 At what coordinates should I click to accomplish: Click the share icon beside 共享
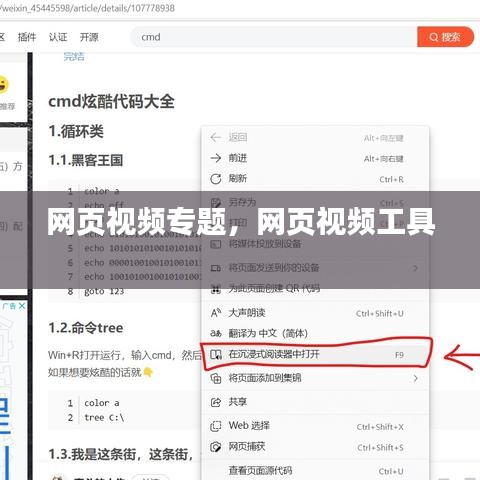[x=216, y=402]
